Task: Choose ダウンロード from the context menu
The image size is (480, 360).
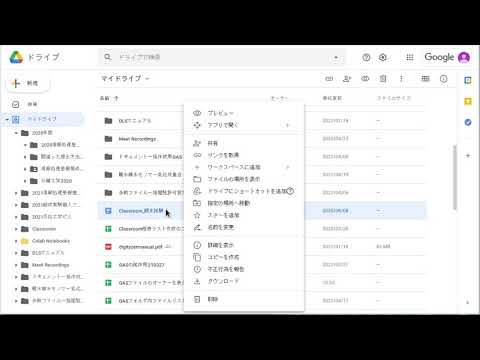Action: click(244, 281)
